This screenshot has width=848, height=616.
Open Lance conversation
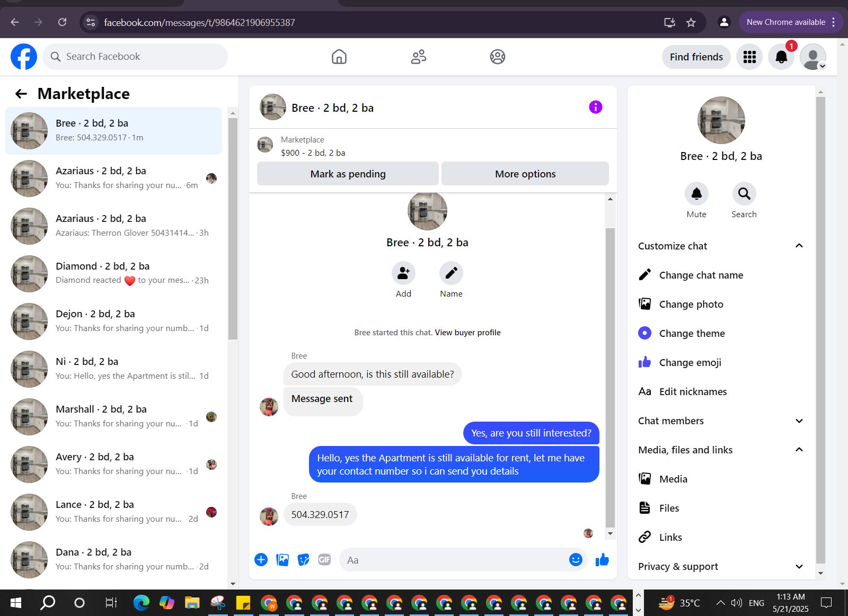(x=114, y=512)
